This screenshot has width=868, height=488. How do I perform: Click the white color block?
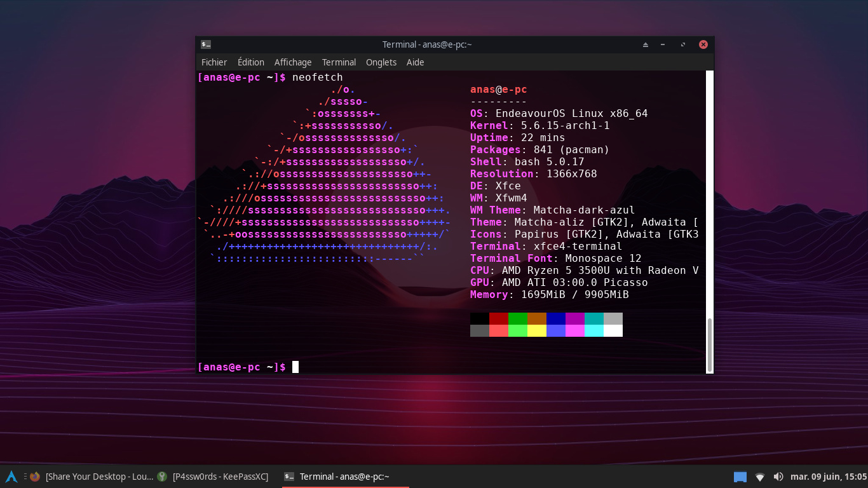click(x=613, y=330)
